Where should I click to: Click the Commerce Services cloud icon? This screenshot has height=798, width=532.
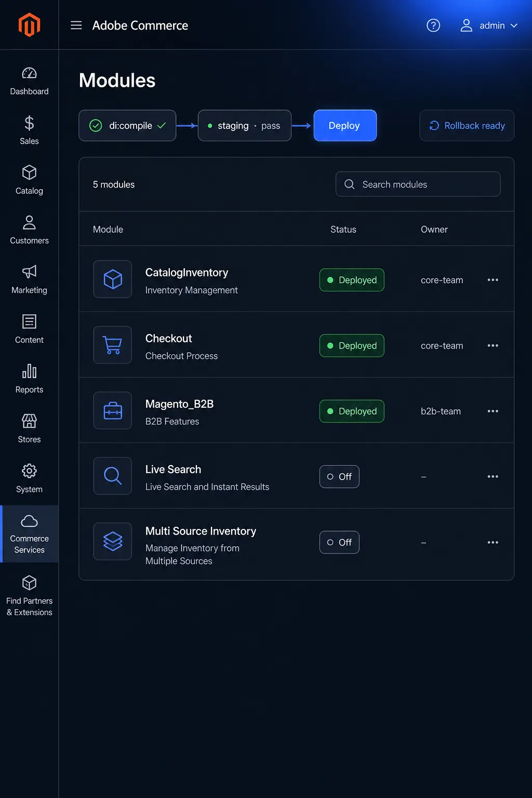tap(29, 521)
